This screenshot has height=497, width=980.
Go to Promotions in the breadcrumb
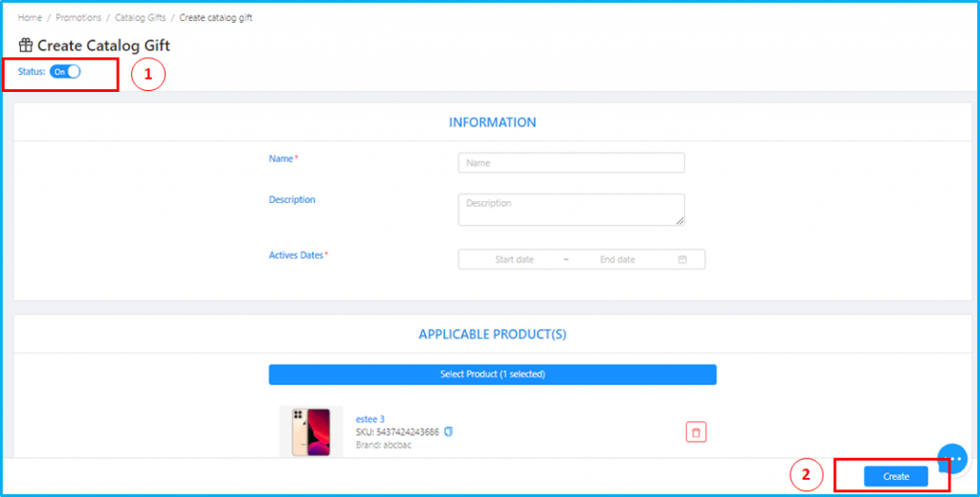pyautogui.click(x=78, y=17)
